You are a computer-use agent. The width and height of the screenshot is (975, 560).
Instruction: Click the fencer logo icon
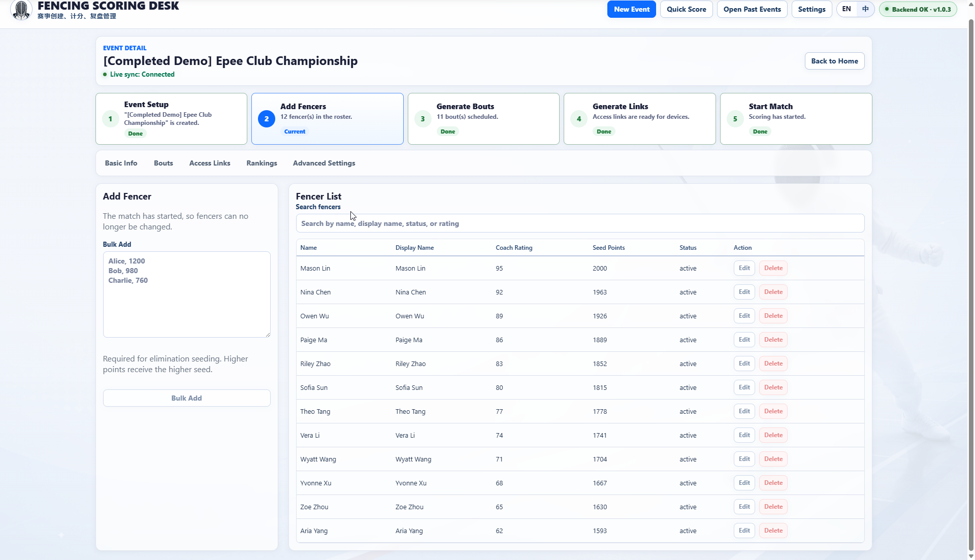point(21,10)
